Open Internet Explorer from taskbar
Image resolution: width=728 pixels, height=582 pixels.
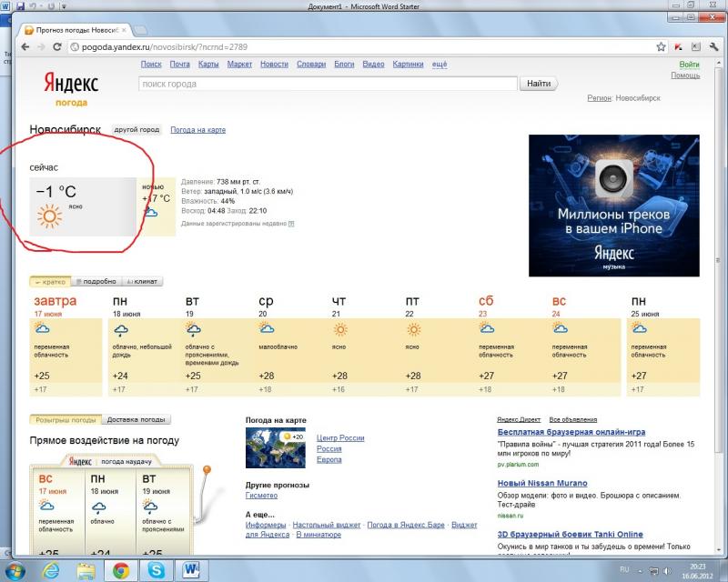[x=51, y=570]
